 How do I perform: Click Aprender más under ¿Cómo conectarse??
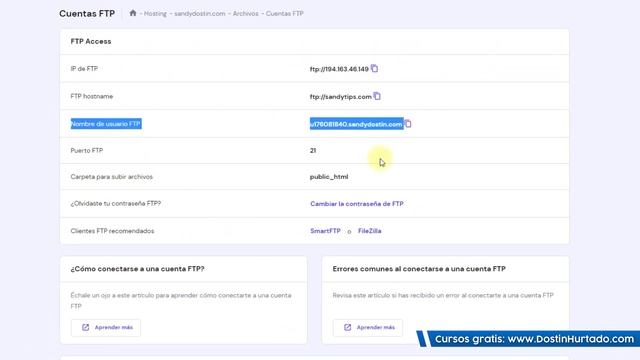pos(106,327)
